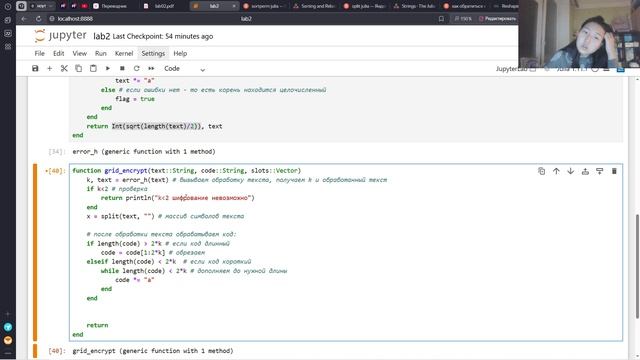Click the Last Checkpoint text

[163, 36]
